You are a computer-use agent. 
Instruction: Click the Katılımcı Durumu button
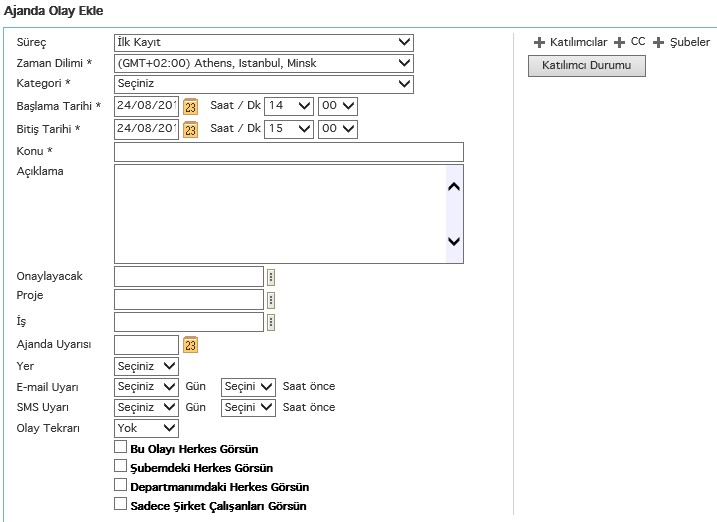click(x=586, y=66)
